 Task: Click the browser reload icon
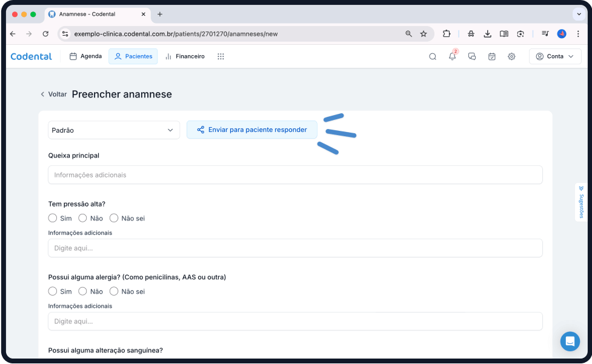tap(45, 34)
